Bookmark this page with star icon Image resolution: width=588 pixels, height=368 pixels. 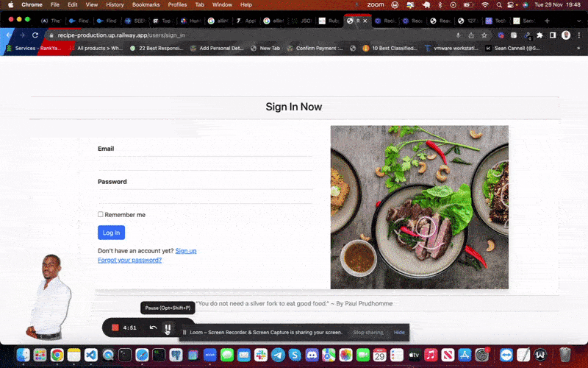[484, 35]
